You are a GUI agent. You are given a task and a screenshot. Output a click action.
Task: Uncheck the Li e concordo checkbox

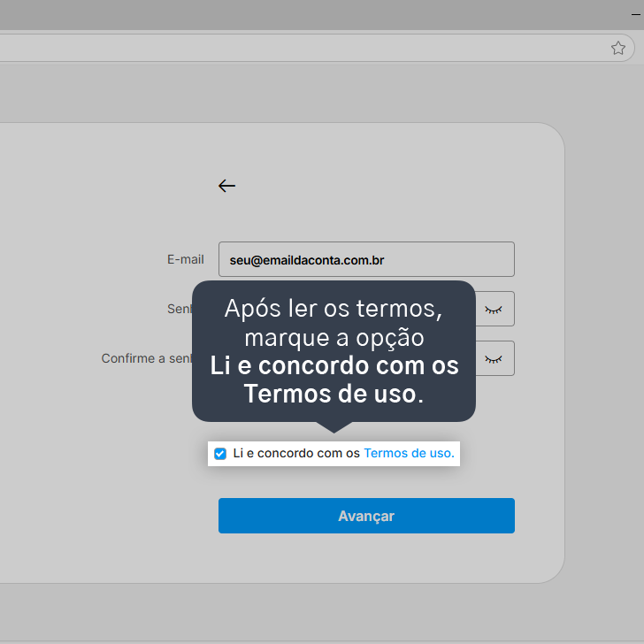tap(220, 454)
